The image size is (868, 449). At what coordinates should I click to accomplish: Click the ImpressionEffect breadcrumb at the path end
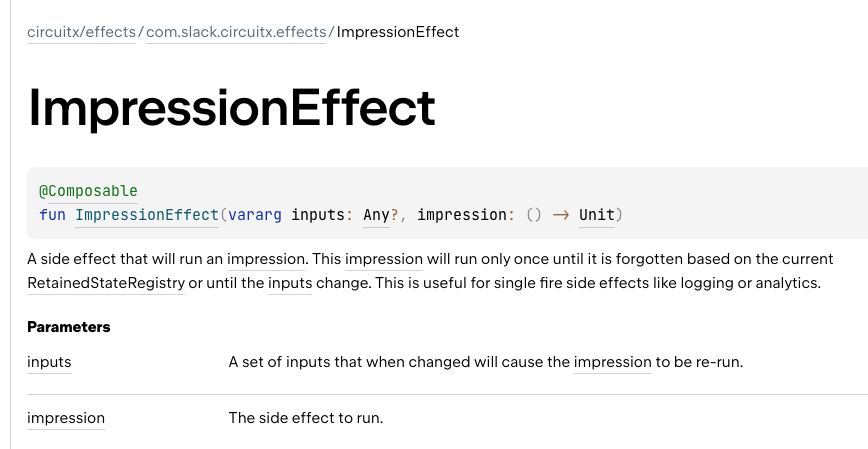(x=398, y=32)
